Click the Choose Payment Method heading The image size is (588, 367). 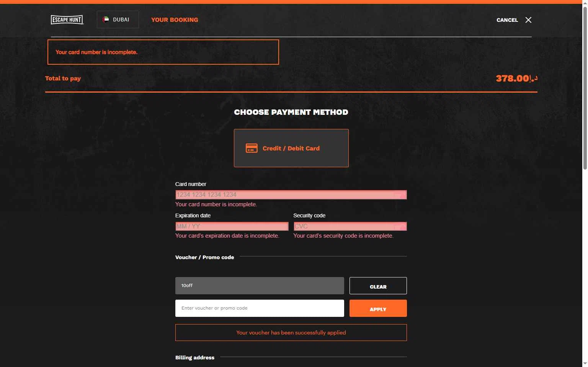(x=291, y=112)
